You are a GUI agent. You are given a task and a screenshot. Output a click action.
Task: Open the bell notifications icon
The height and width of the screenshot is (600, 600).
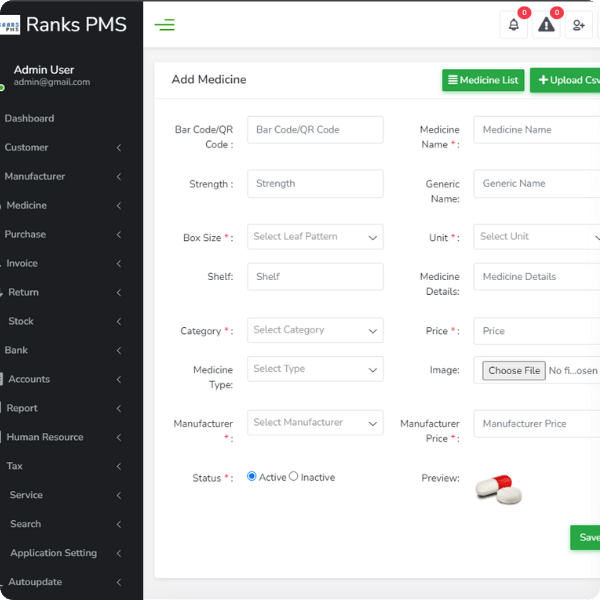click(513, 25)
